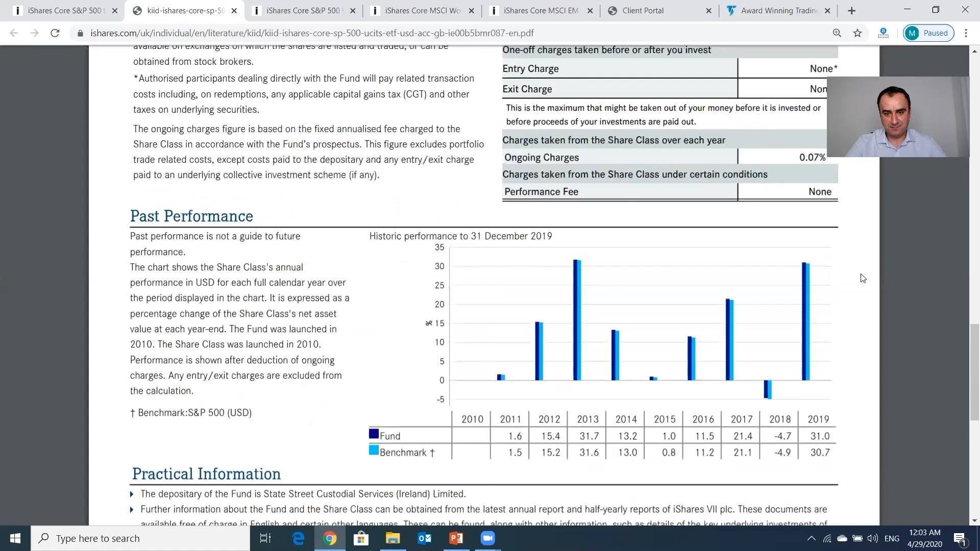Open the ENG language indicator
The height and width of the screenshot is (551, 980).
pos(892,538)
